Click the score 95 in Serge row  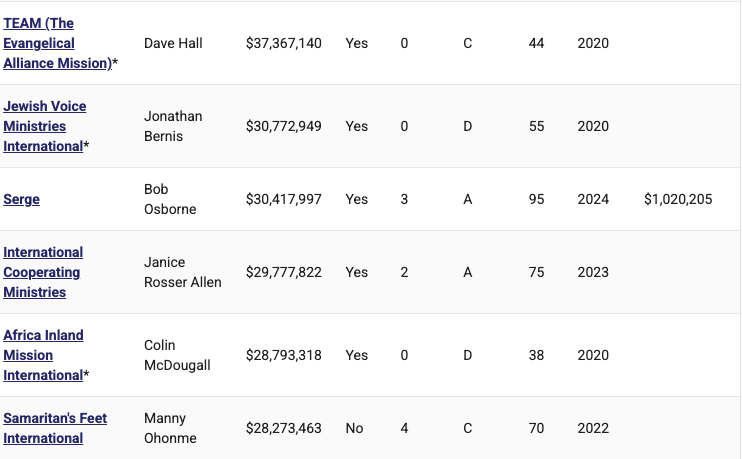point(536,199)
